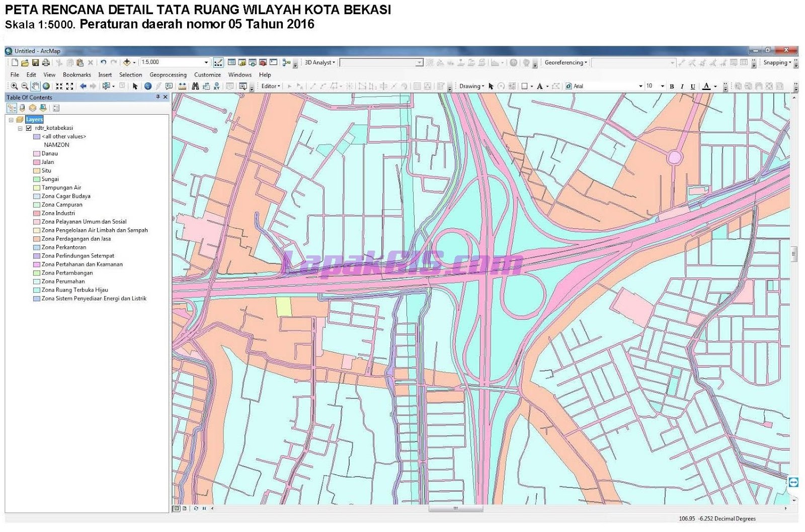Image resolution: width=805 pixels, height=532 pixels.
Task: Open the Identify tool
Action: point(147,86)
